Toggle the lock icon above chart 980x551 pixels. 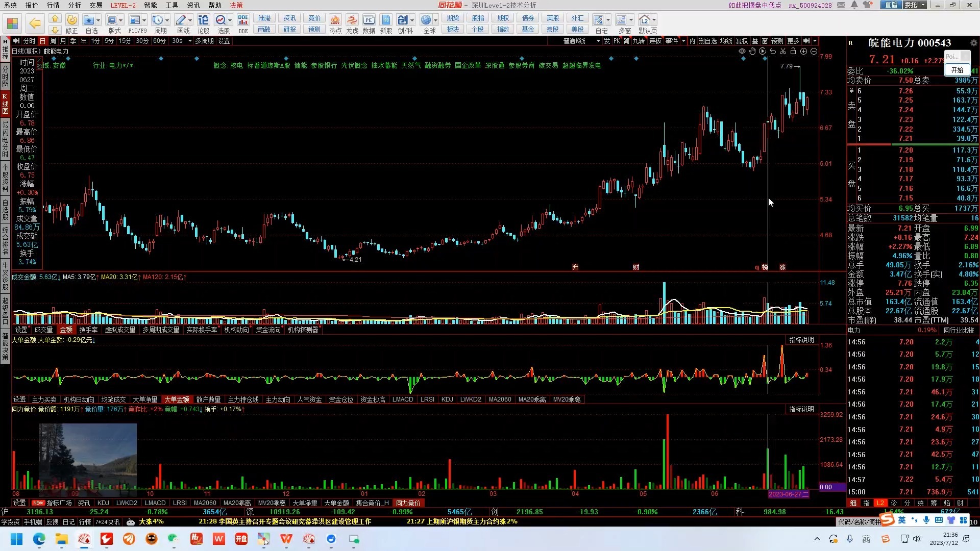coord(793,51)
